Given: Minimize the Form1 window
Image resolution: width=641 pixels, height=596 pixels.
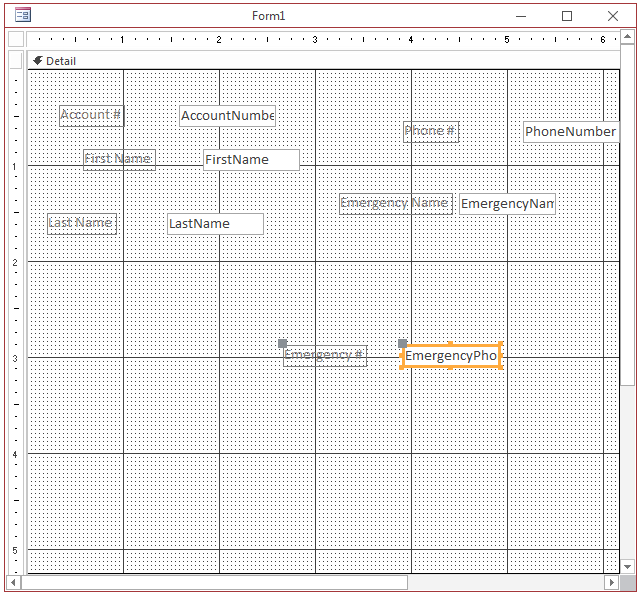Looking at the screenshot, I should tap(521, 16).
